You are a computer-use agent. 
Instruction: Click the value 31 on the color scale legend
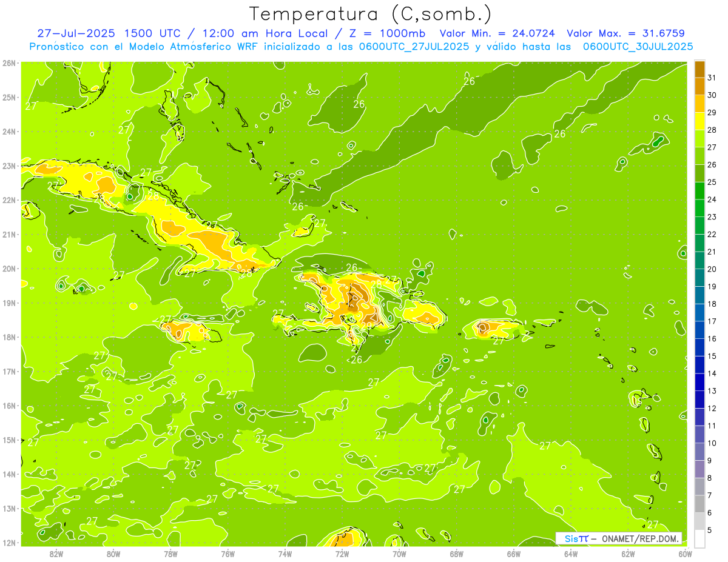pos(712,78)
